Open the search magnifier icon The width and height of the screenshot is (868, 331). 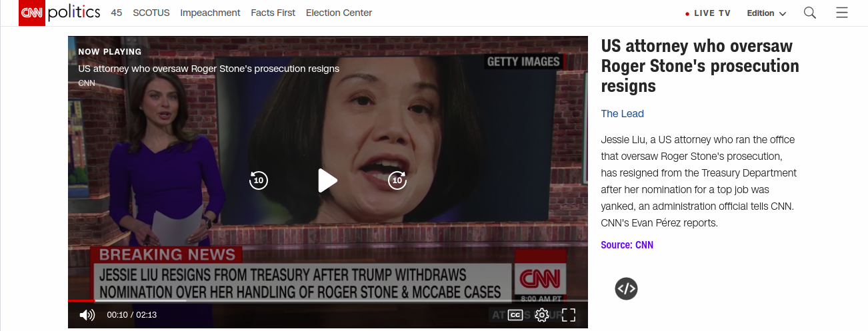(x=810, y=13)
